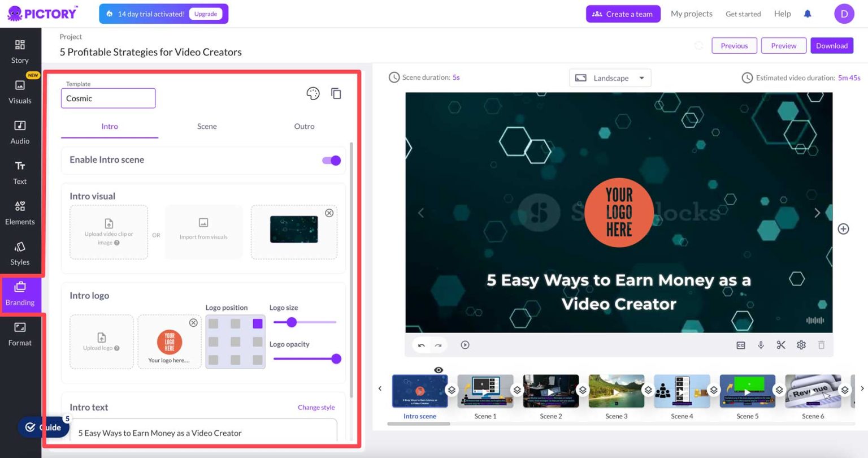
Task: Select top-right logo position square
Action: point(258,323)
